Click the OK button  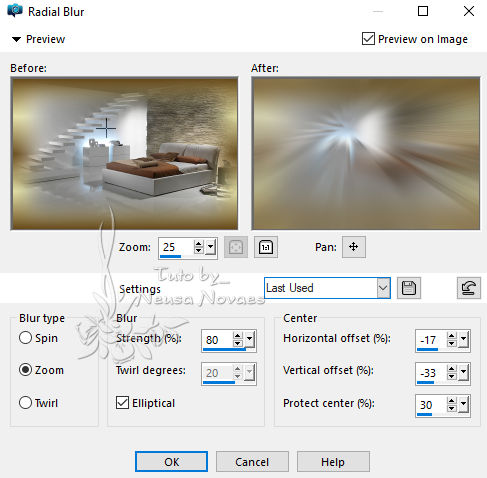[171, 462]
